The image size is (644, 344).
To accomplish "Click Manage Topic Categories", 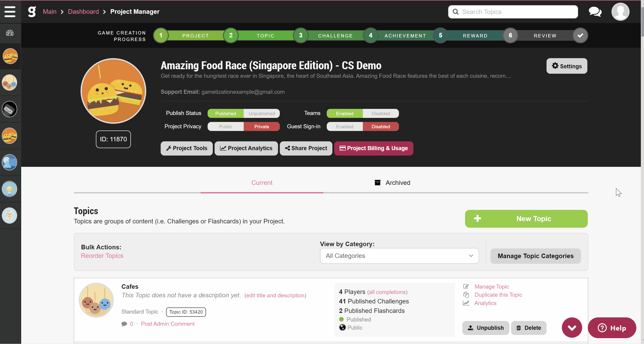I will 535,256.
